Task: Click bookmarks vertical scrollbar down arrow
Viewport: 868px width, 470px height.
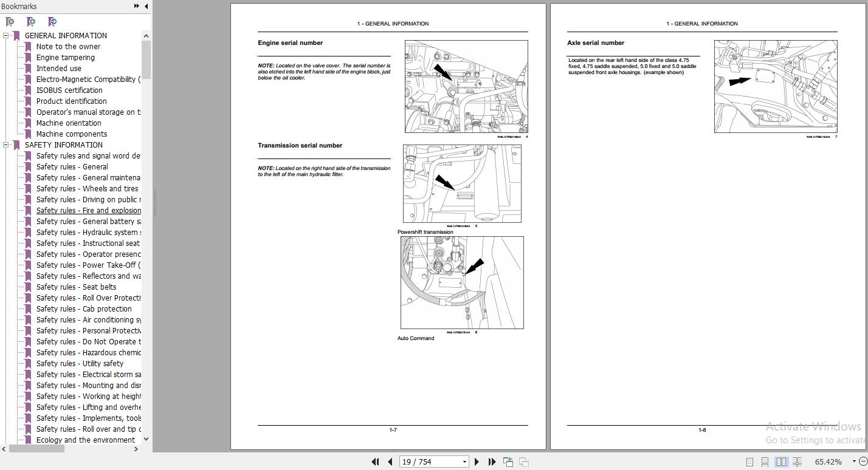Action: [x=146, y=438]
